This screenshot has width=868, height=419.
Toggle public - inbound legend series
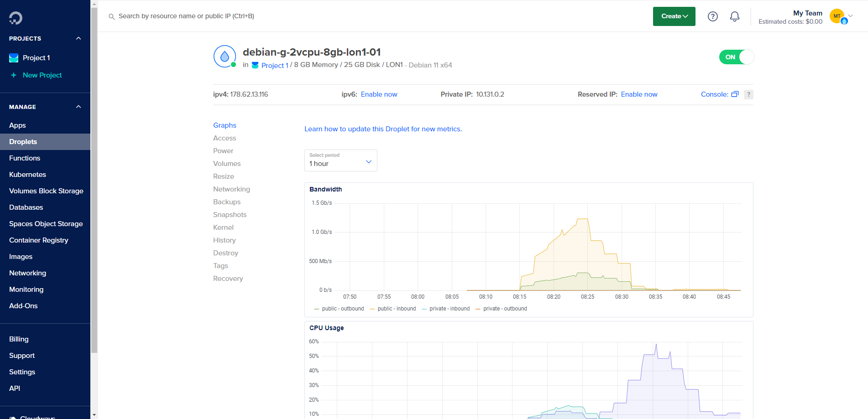[393, 309]
